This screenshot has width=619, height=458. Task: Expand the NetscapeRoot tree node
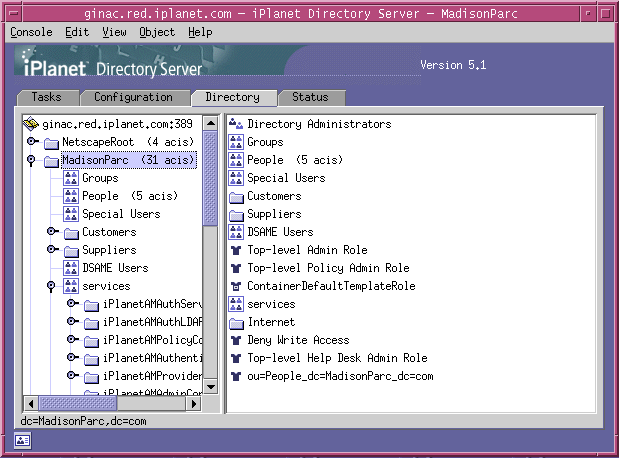click(x=32, y=141)
